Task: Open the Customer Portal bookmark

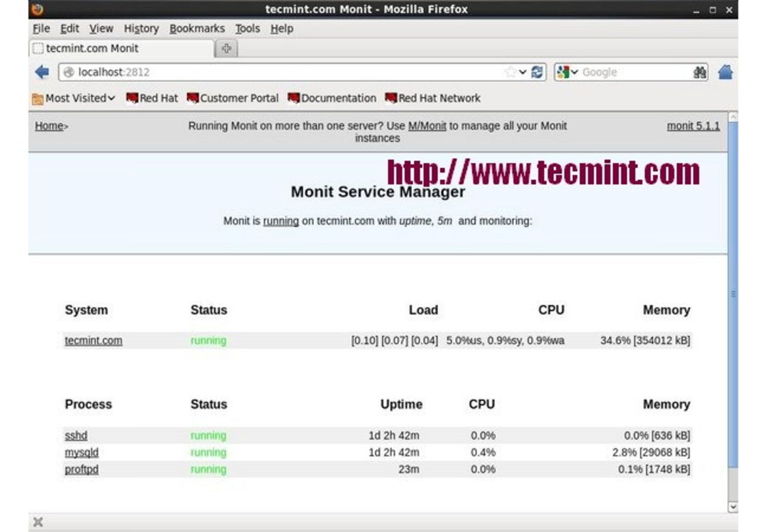Action: point(233,98)
